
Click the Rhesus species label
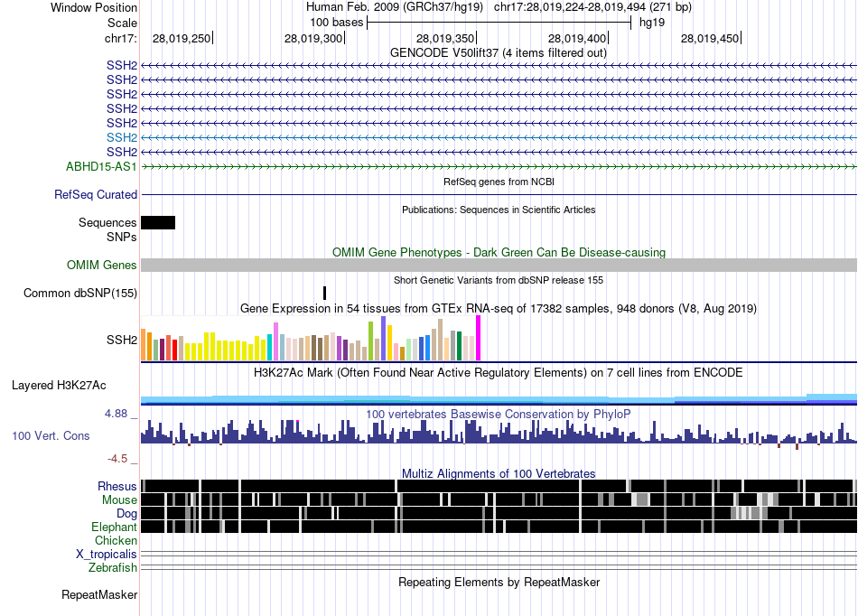(x=117, y=486)
